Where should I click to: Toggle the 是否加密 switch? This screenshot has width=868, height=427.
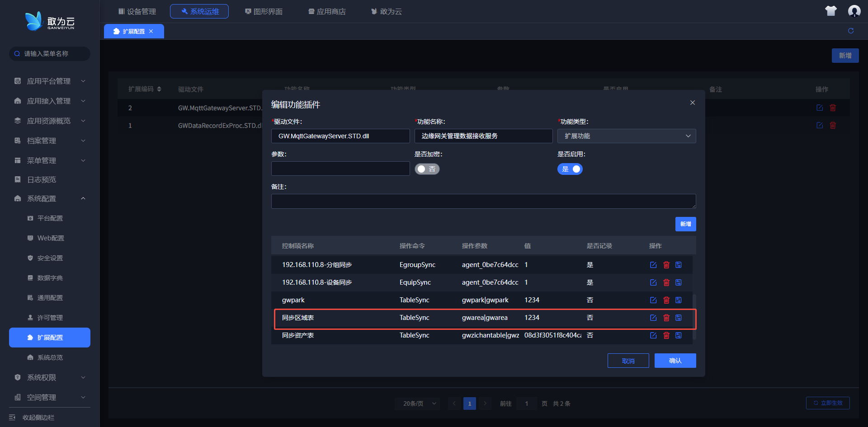coord(427,169)
